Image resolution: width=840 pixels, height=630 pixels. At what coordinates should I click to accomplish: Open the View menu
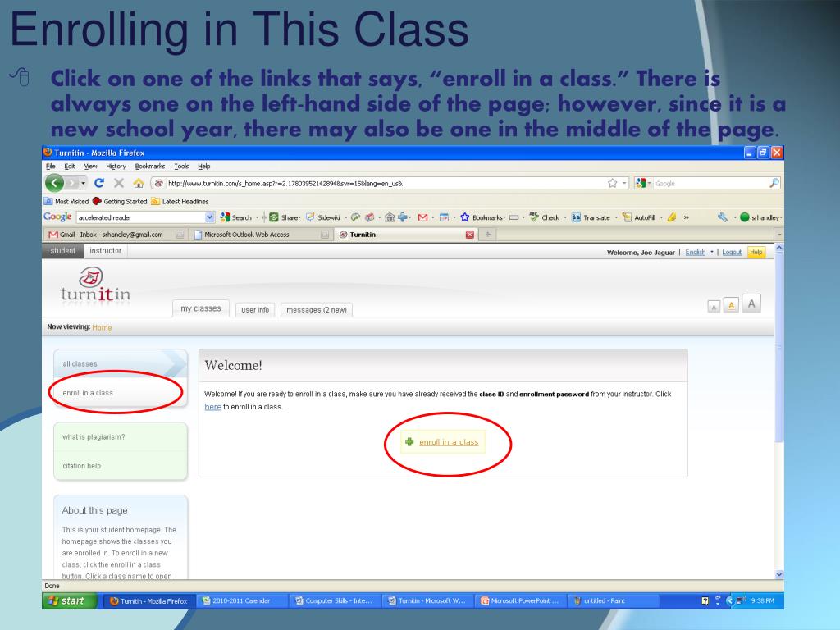90,166
